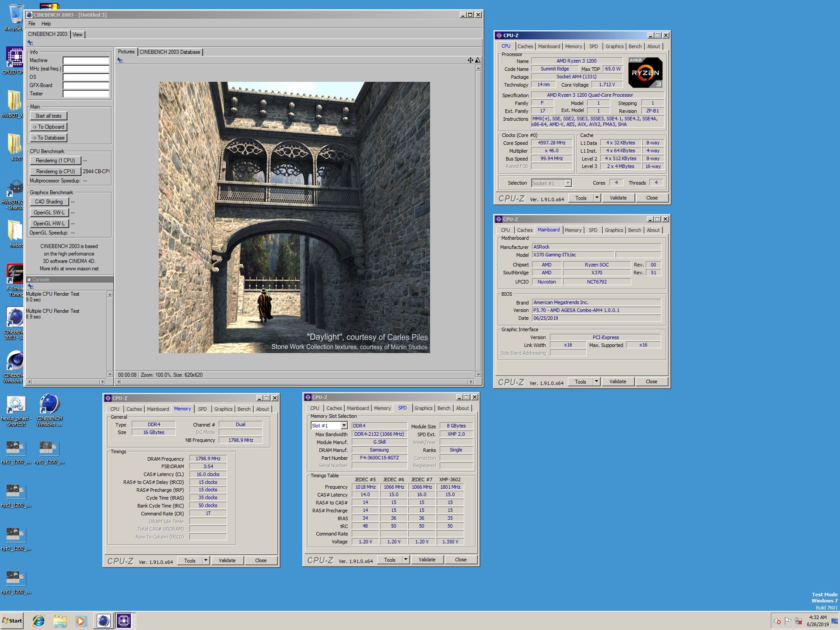Switch to CINEBENCH via taskbar icon

(x=103, y=621)
